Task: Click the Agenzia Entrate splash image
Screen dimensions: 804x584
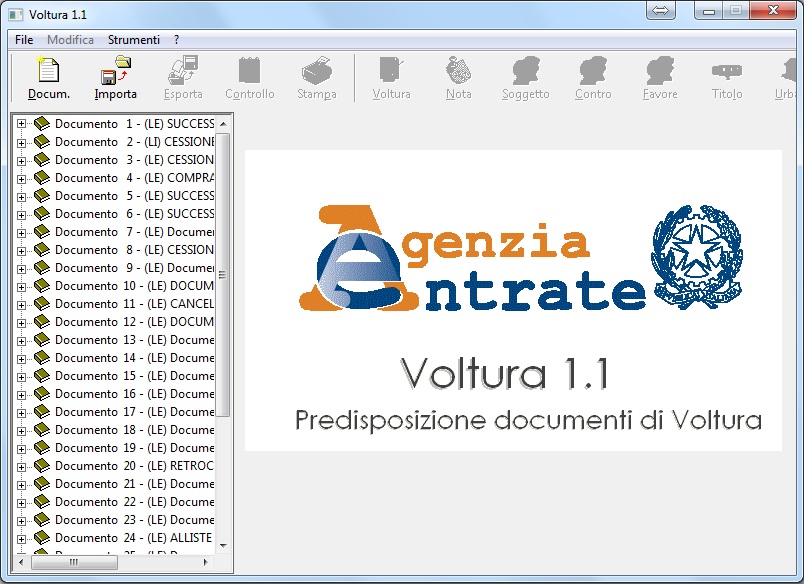Action: point(513,300)
